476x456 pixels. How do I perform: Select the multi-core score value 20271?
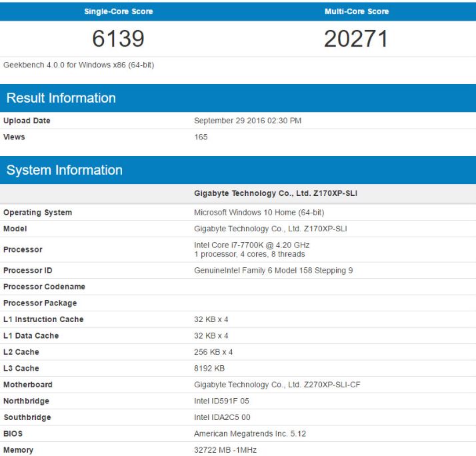pyautogui.click(x=356, y=39)
